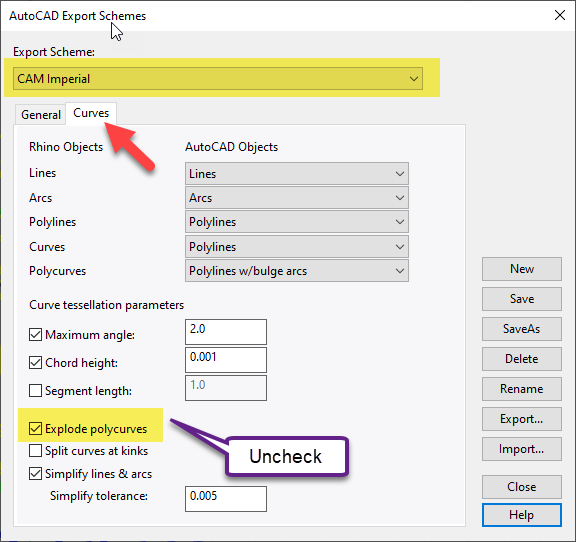Screen dimensions: 576x542
Task: Click the SaveAs button
Action: click(522, 329)
